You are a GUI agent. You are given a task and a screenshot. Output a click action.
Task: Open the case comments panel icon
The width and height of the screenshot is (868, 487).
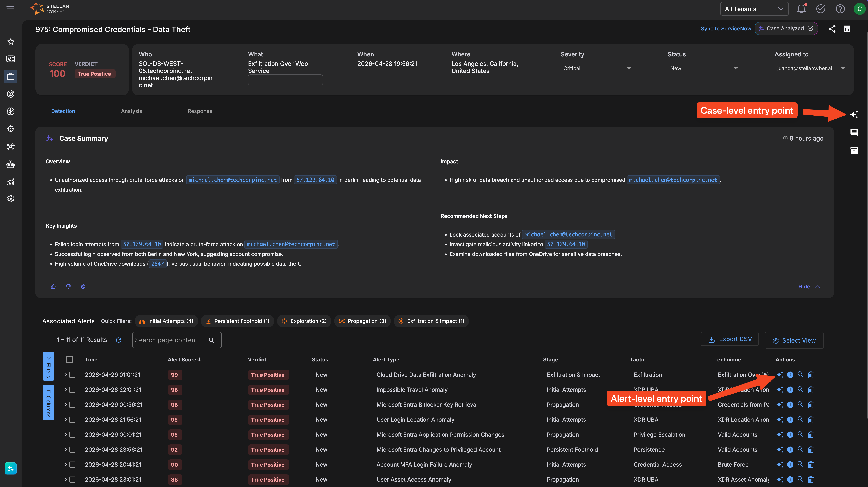coord(854,132)
